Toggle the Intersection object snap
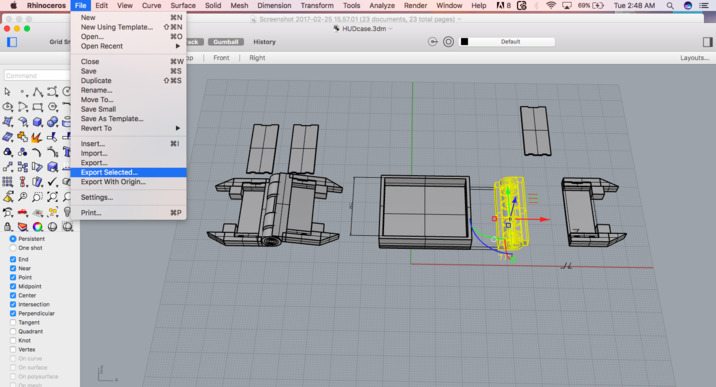Image resolution: width=716 pixels, height=387 pixels. point(13,304)
